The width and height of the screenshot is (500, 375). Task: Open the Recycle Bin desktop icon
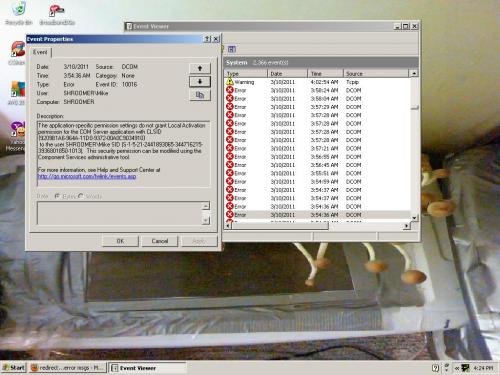point(19,13)
